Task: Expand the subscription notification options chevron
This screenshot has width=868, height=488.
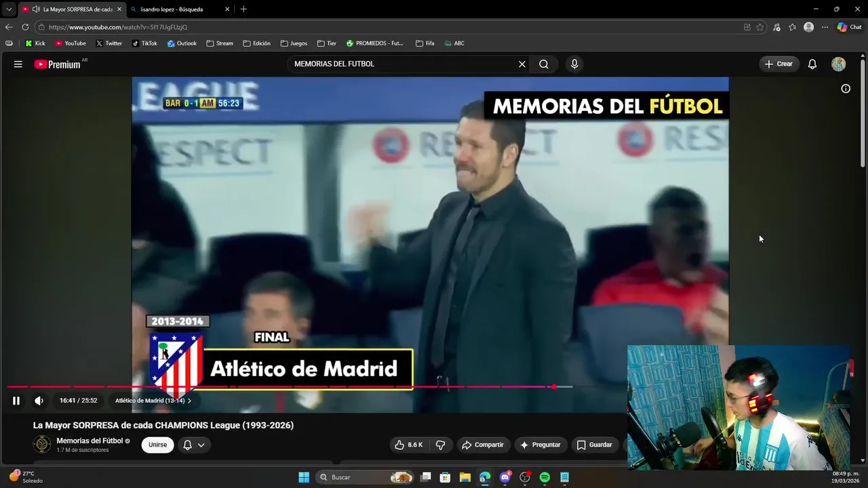Action: pyautogui.click(x=201, y=445)
